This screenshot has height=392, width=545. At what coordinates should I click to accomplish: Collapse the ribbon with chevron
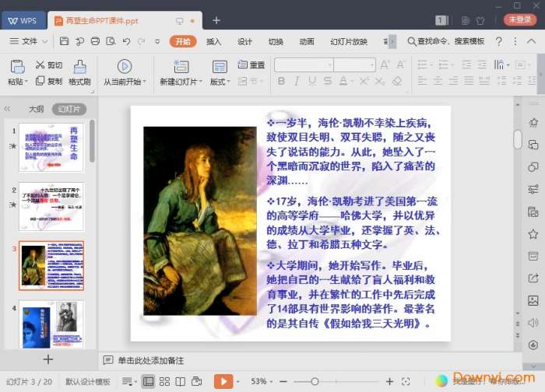pos(531,41)
